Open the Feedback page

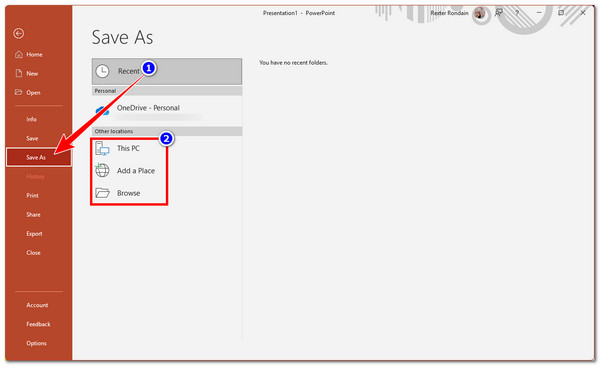(x=38, y=324)
